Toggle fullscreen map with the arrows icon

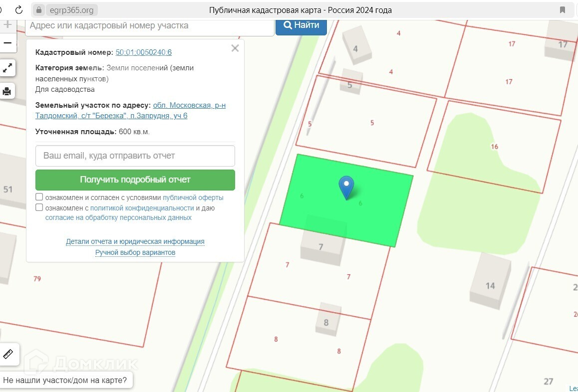click(x=7, y=68)
